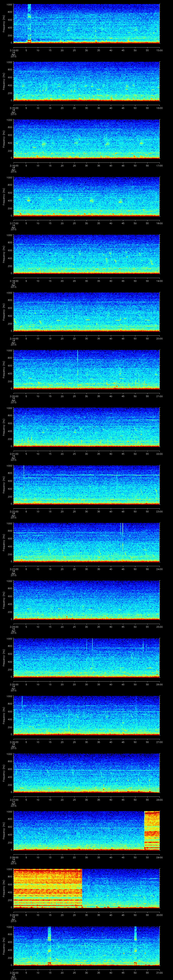
Task: Select the spectrogram panel beginning at 2:16:00
Action: click(86, 139)
